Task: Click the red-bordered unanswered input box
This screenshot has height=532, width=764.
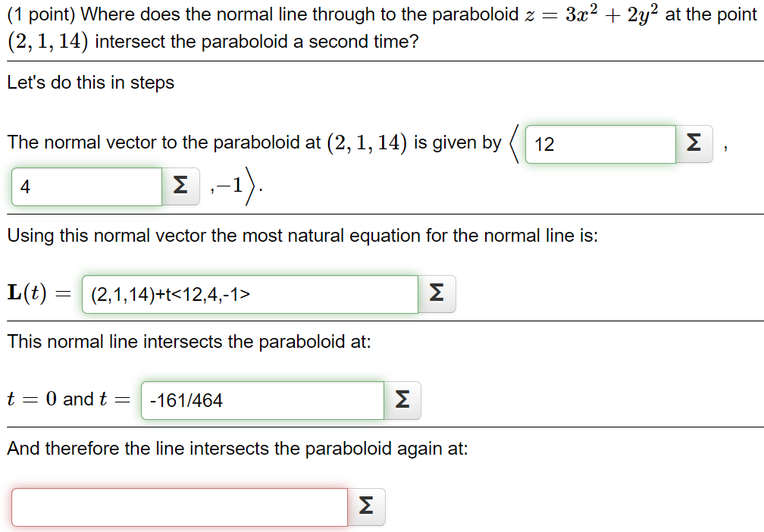Action: tap(178, 505)
